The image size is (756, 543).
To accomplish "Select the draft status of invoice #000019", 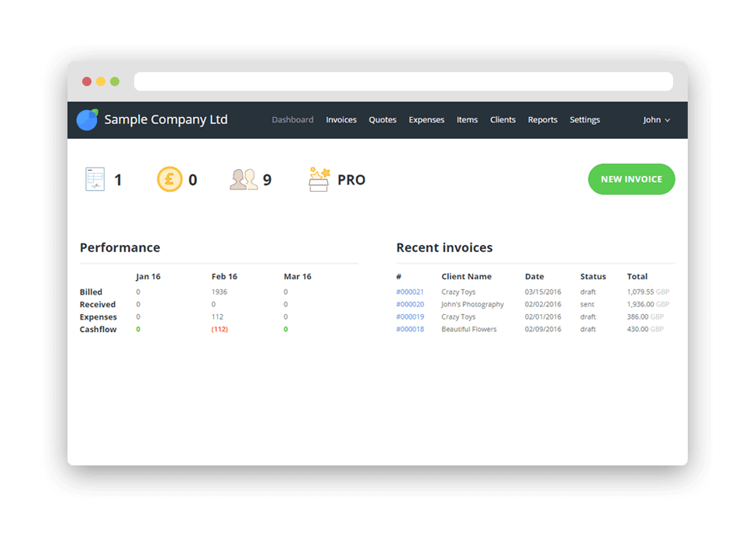I will tap(589, 316).
